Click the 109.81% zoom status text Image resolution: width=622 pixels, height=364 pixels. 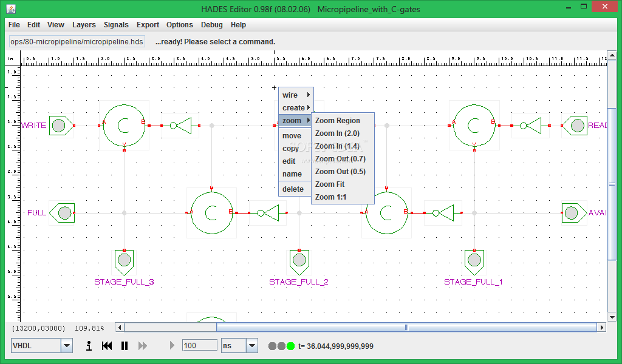click(90, 328)
